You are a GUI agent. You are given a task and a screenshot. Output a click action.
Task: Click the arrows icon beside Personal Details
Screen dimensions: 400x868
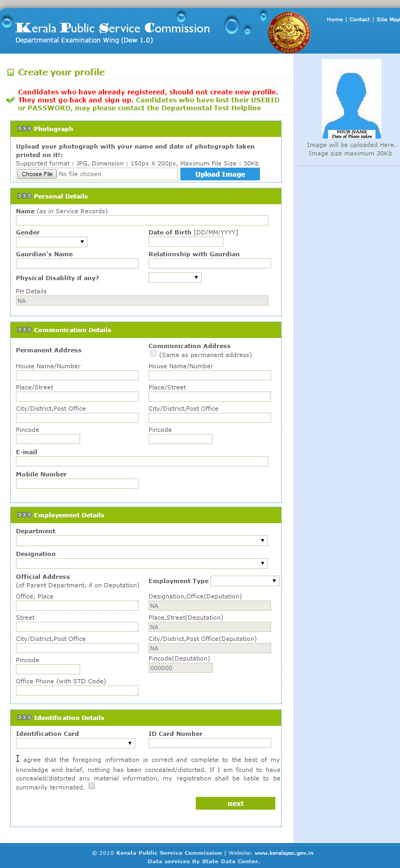click(x=24, y=196)
